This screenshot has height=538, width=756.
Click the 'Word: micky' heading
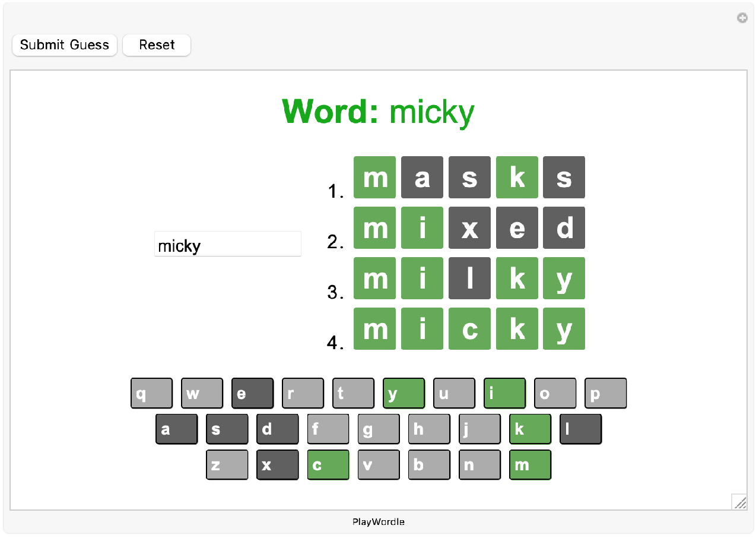pyautogui.click(x=378, y=112)
